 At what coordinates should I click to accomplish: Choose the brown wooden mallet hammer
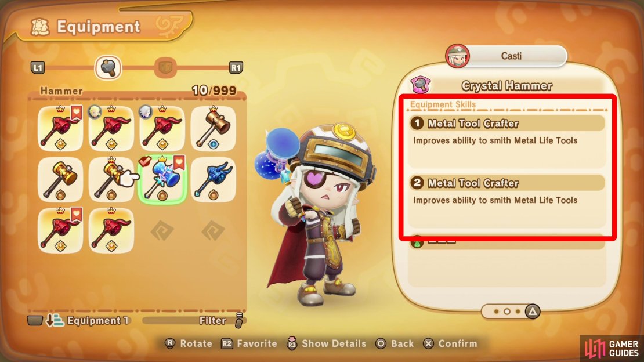[213, 128]
